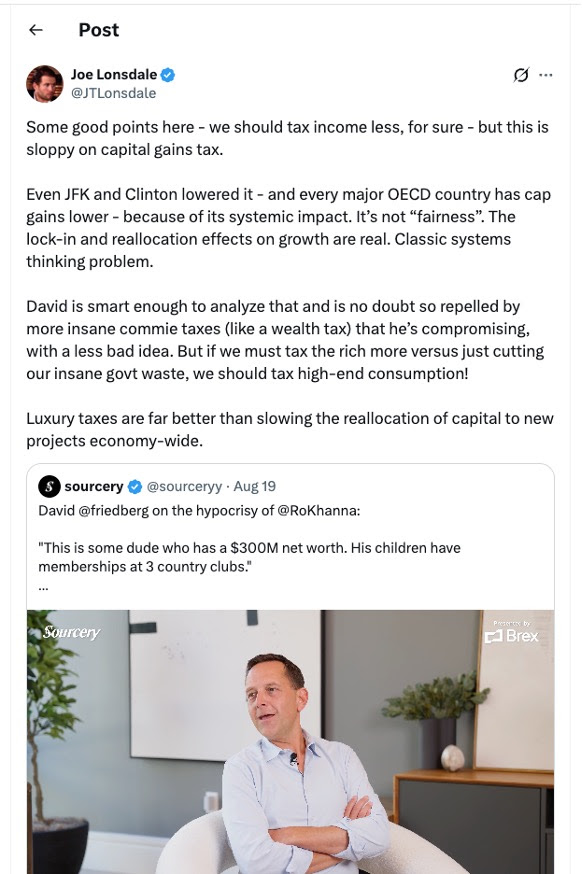
Task: Open the @RoKhanna mention link
Action: (316, 511)
